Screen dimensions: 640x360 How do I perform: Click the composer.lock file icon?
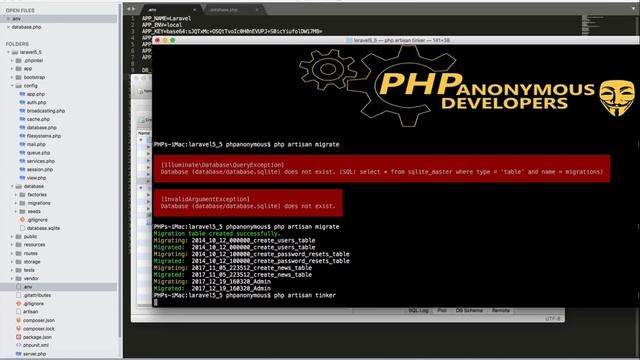pos(18,329)
